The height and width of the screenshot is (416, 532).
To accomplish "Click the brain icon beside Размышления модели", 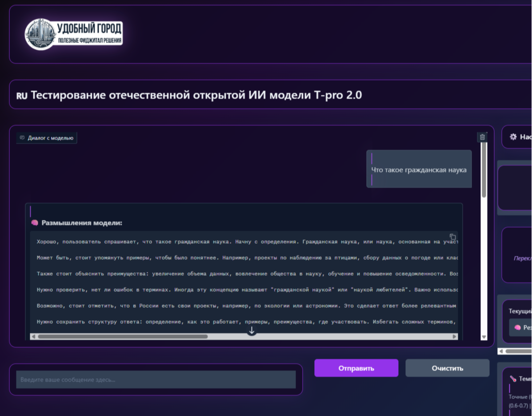I will click(x=35, y=223).
